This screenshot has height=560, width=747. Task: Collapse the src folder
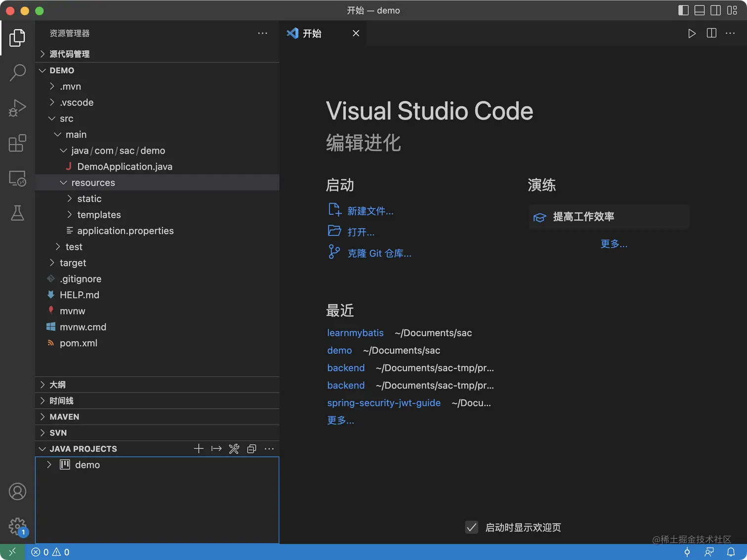coord(157,119)
